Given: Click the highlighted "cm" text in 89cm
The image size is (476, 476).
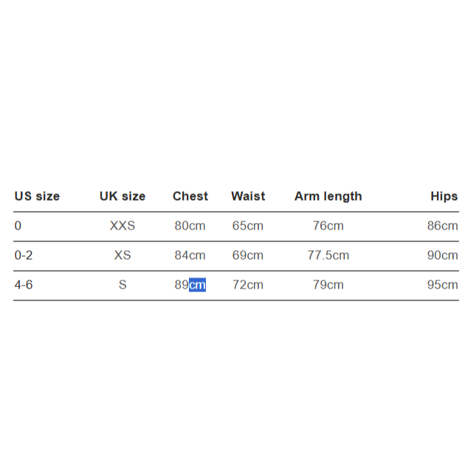Looking at the screenshot, I should pos(198,285).
